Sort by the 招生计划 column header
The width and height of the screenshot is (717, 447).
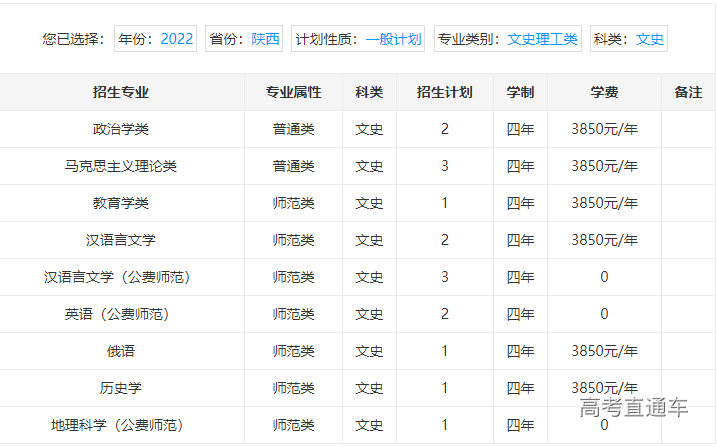[444, 92]
